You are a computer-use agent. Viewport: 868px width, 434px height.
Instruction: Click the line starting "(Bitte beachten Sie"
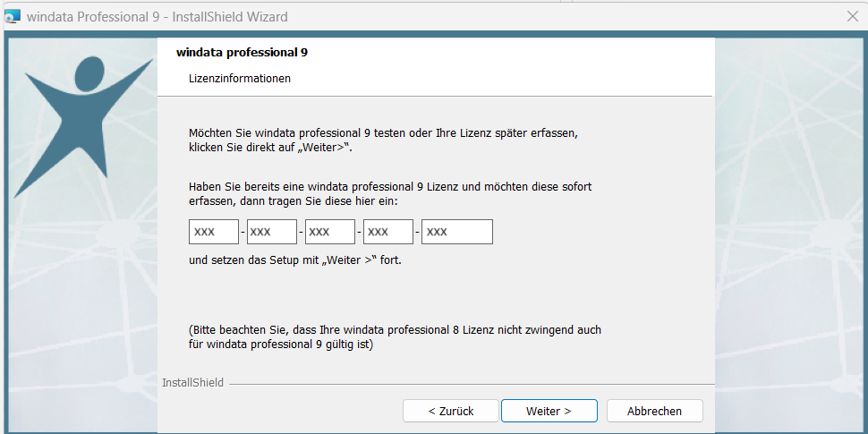pyautogui.click(x=395, y=330)
